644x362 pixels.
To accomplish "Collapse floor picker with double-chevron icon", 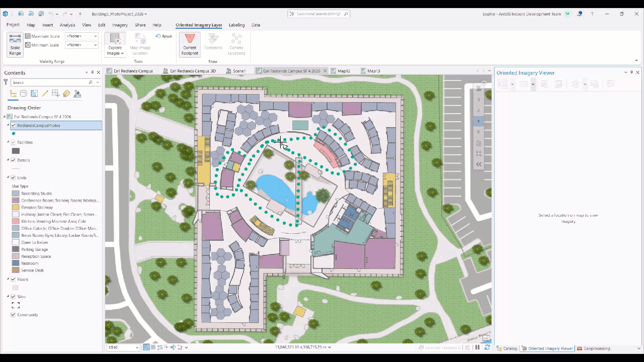I will coord(478,164).
